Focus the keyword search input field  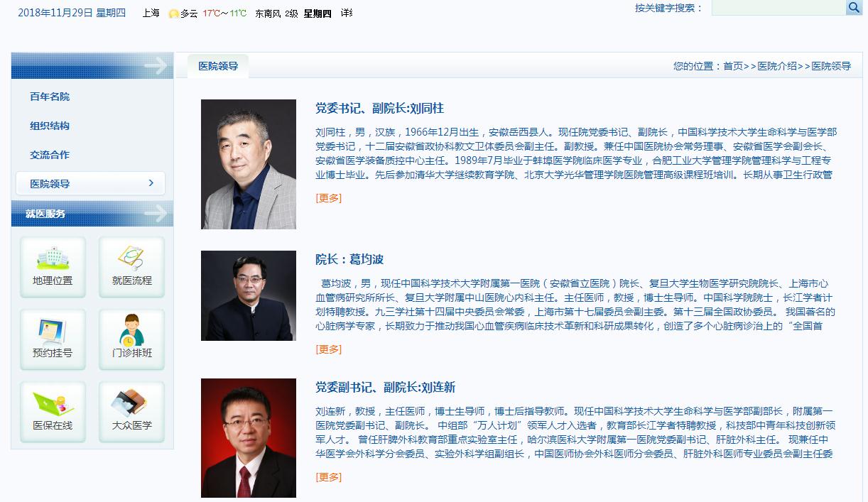tap(779, 7)
